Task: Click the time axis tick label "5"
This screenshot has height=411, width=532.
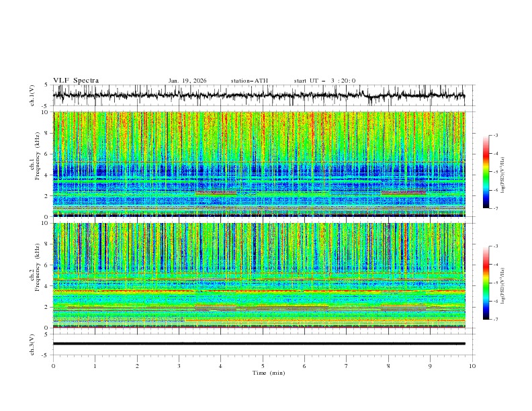Action: coord(263,366)
